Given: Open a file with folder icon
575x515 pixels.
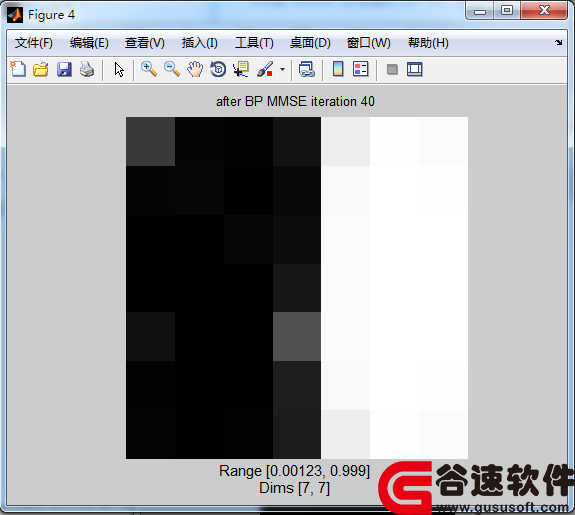Looking at the screenshot, I should 41,69.
